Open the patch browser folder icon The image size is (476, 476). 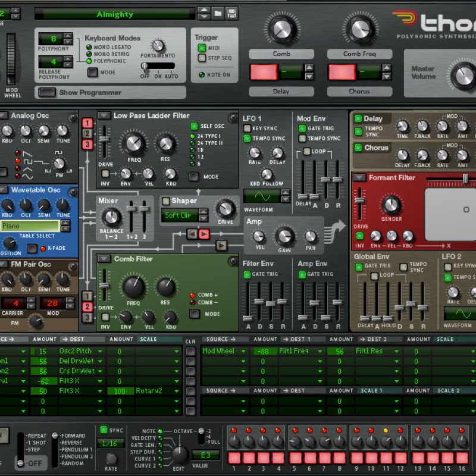tap(218, 13)
